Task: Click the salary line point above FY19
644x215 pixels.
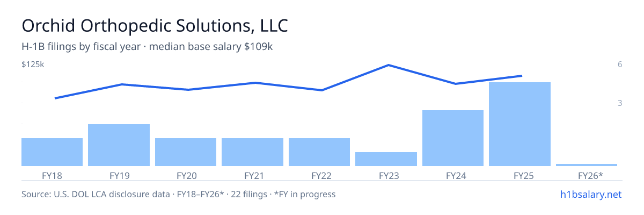Action: [122, 84]
